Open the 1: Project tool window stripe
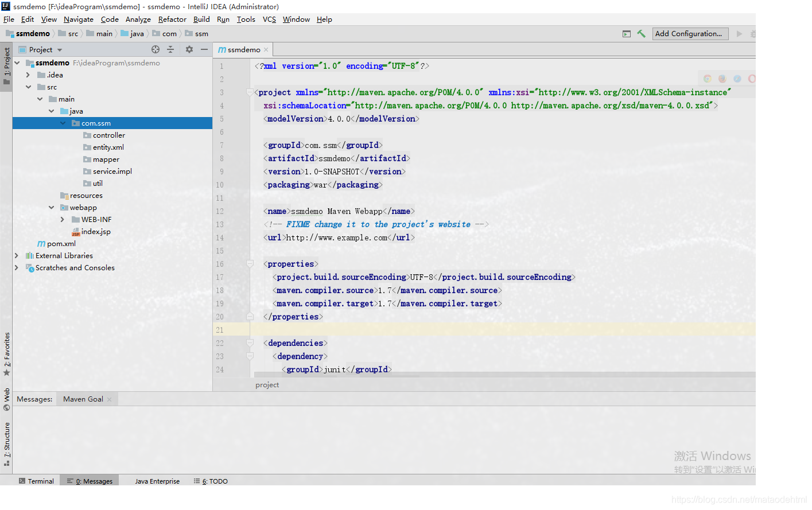812x510 pixels. [x=6, y=66]
